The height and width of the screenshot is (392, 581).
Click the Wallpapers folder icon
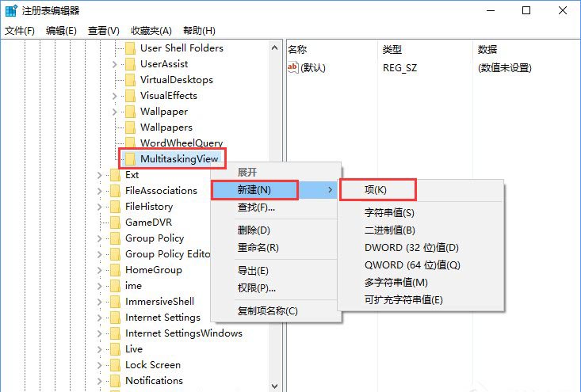click(x=130, y=127)
